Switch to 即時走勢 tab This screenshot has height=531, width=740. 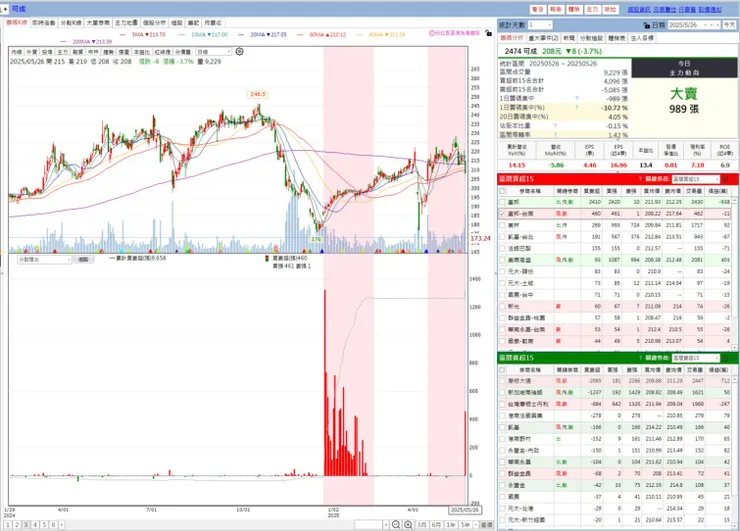tap(44, 23)
